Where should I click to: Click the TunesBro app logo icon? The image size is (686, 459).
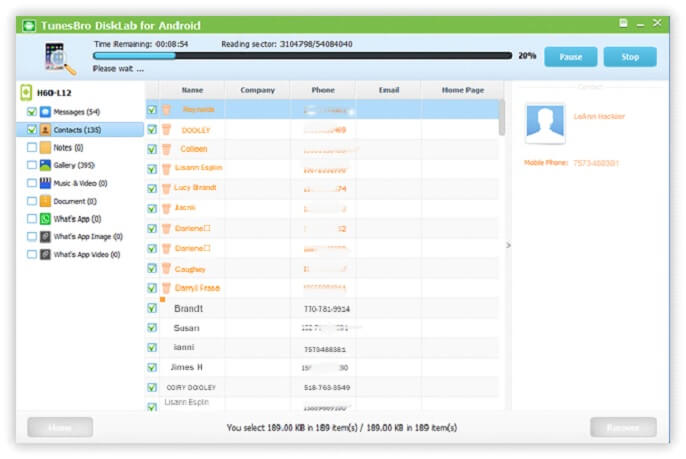coord(29,26)
